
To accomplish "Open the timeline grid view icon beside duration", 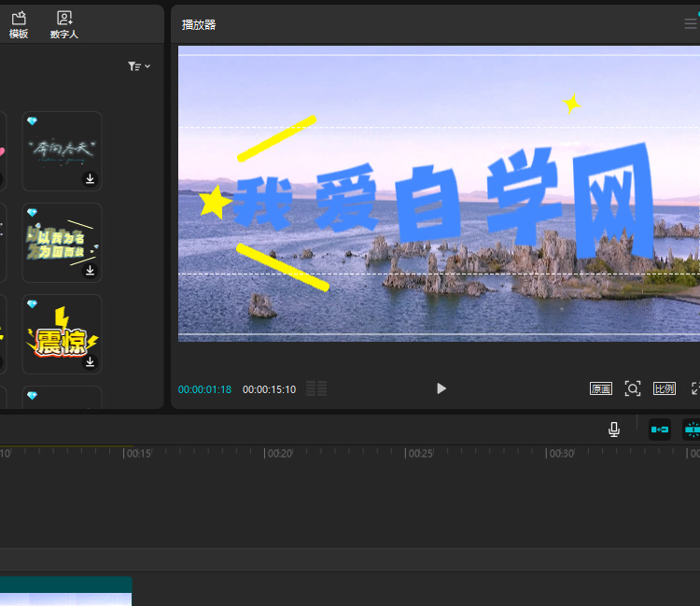I will 316,388.
